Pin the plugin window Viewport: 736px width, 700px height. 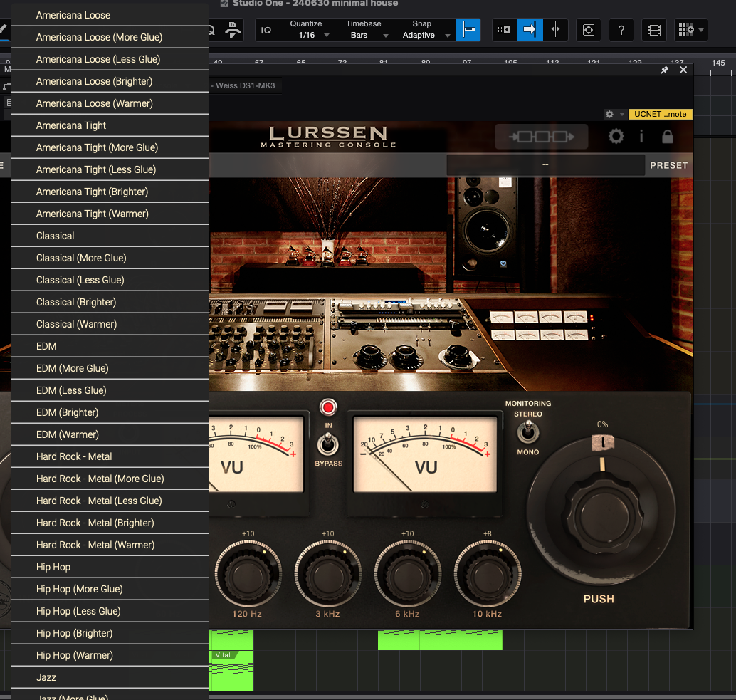(664, 70)
